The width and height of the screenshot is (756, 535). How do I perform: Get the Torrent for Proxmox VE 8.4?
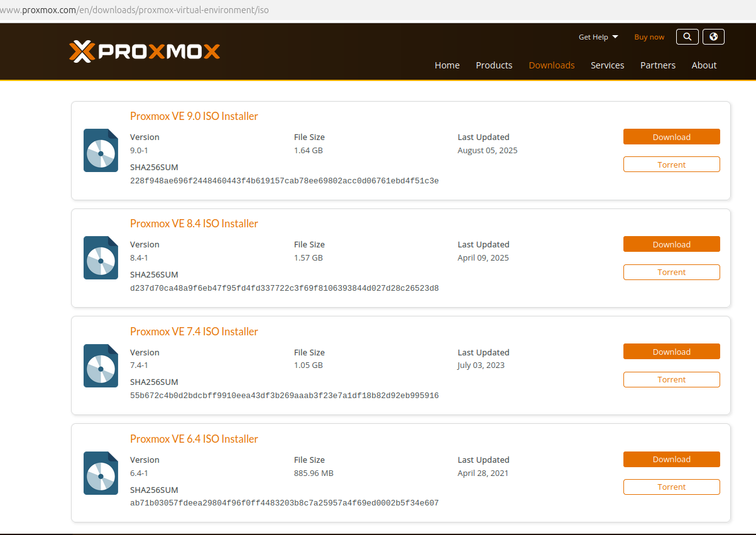[671, 273]
